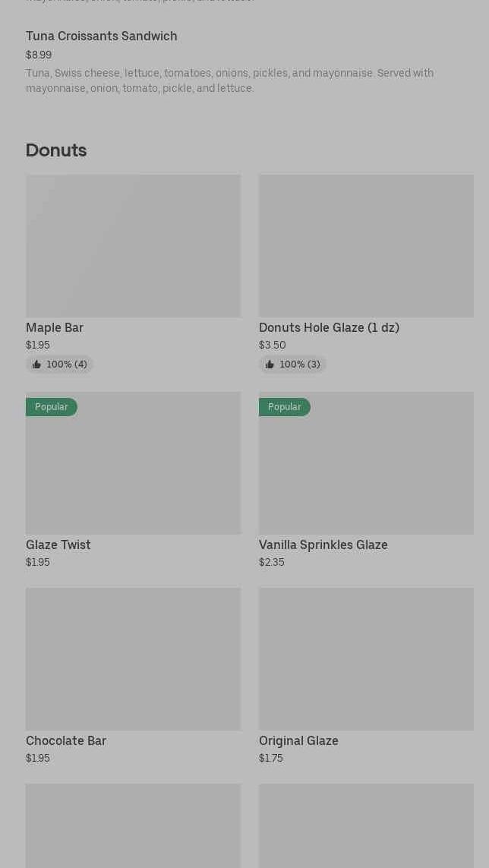This screenshot has width=489, height=868.
Task: Click the Popular badge on Vanilla Sprinkles Glaze
Action: tap(285, 407)
